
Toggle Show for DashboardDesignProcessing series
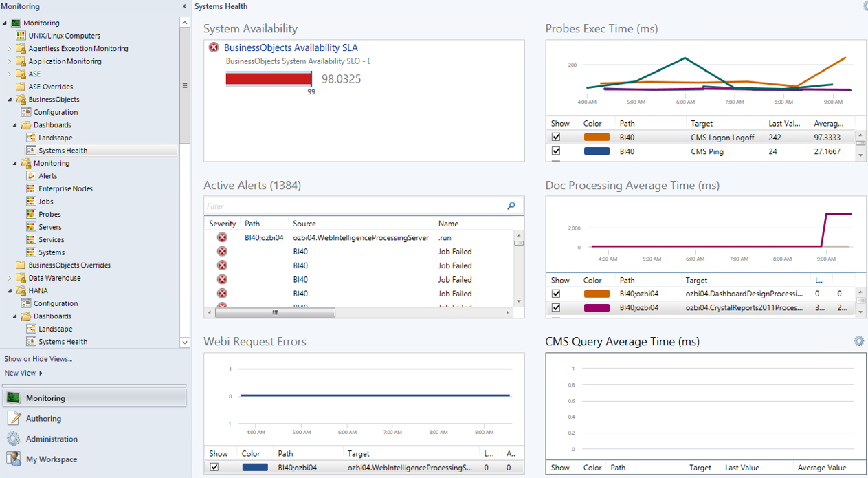[x=556, y=294]
